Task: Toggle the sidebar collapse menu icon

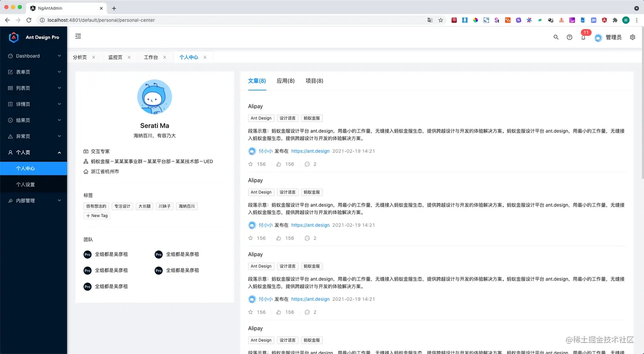Action: coord(78,37)
